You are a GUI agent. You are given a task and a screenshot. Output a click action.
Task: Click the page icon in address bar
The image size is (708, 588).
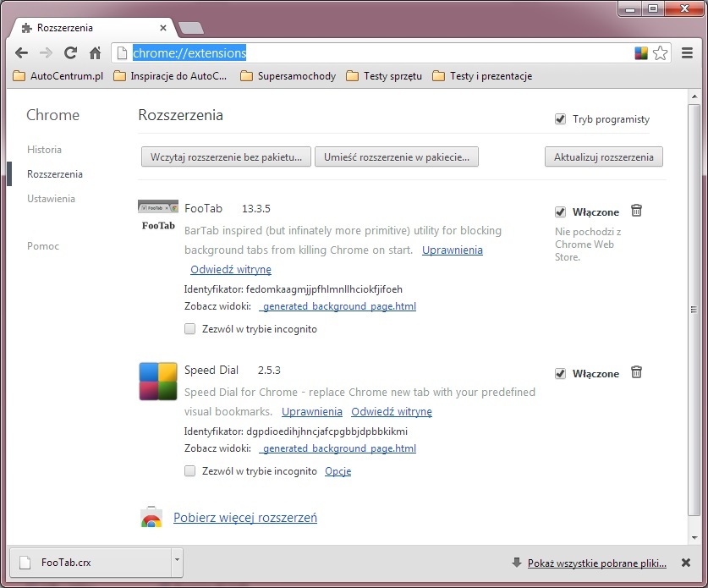122,53
